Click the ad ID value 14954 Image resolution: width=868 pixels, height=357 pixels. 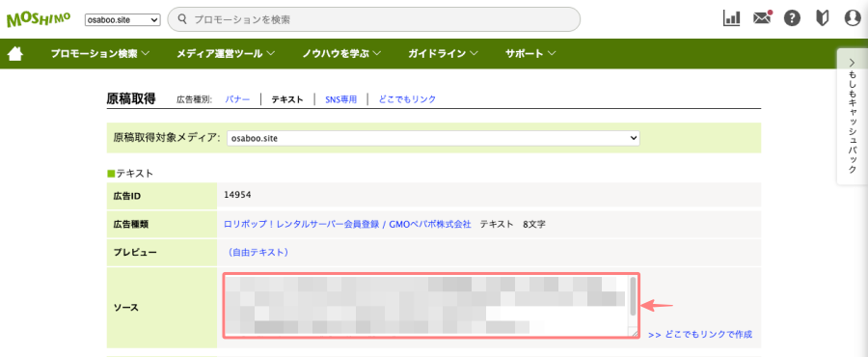click(x=238, y=194)
